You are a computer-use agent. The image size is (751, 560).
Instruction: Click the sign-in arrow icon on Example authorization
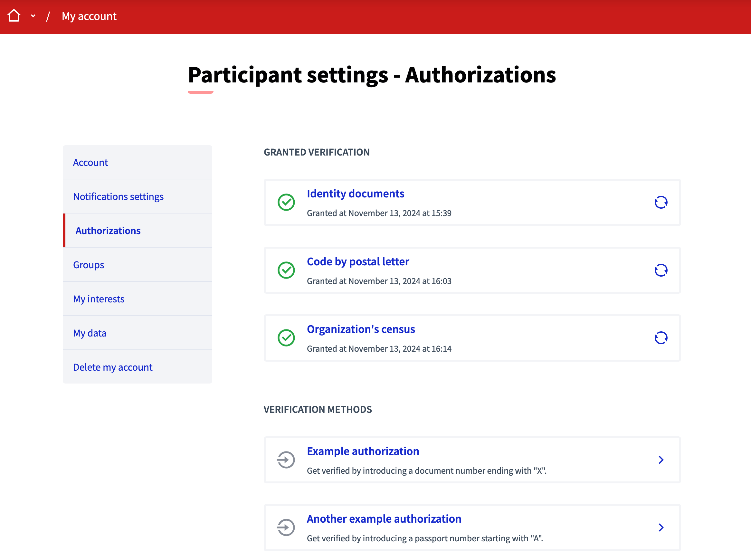[x=286, y=460]
